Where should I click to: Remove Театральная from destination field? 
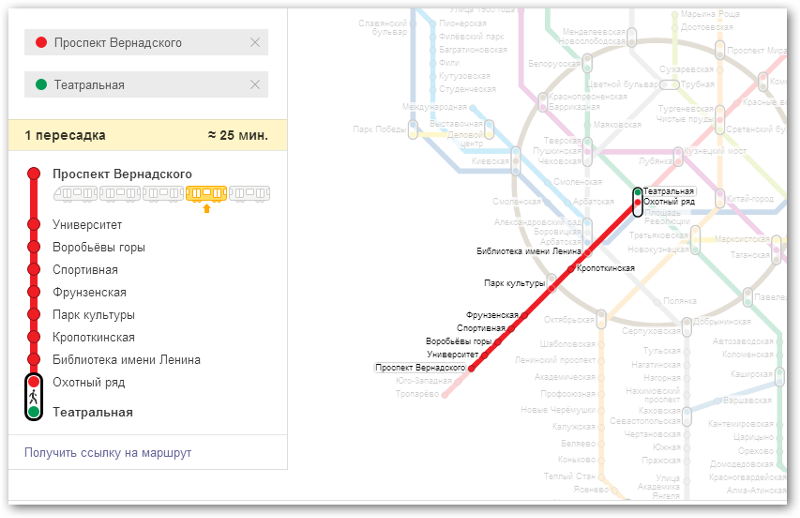(x=255, y=85)
